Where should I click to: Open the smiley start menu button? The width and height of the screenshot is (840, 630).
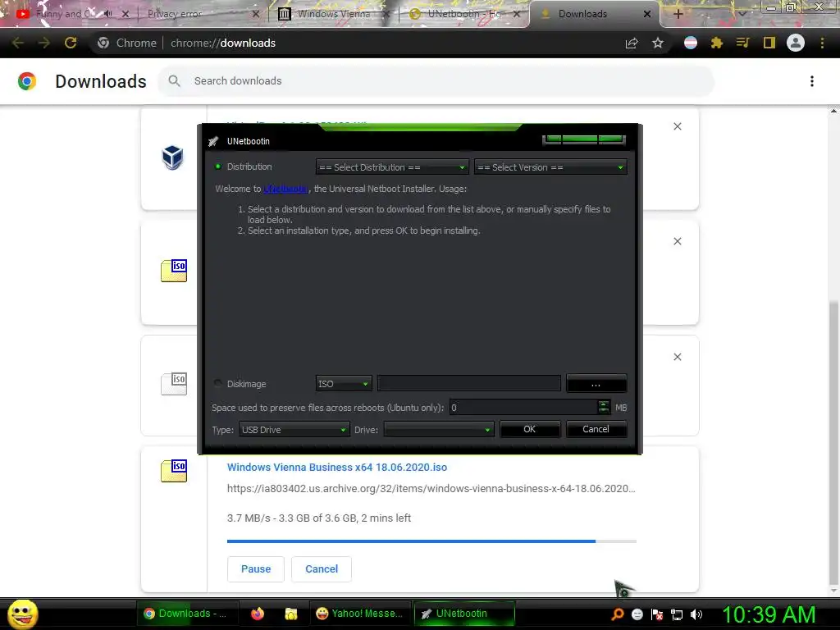click(22, 614)
